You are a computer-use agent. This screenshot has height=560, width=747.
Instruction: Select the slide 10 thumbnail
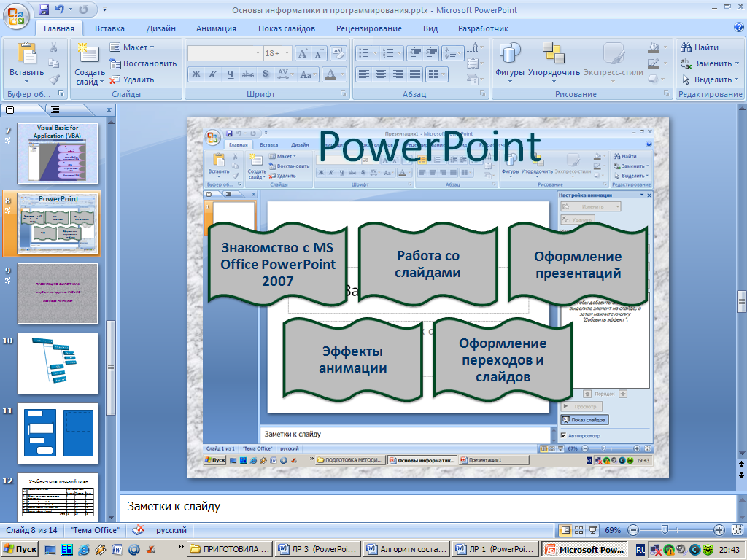58,363
